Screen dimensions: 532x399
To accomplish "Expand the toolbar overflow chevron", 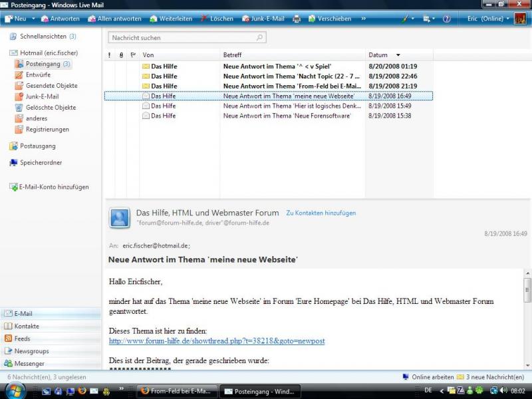I will 363,19.
